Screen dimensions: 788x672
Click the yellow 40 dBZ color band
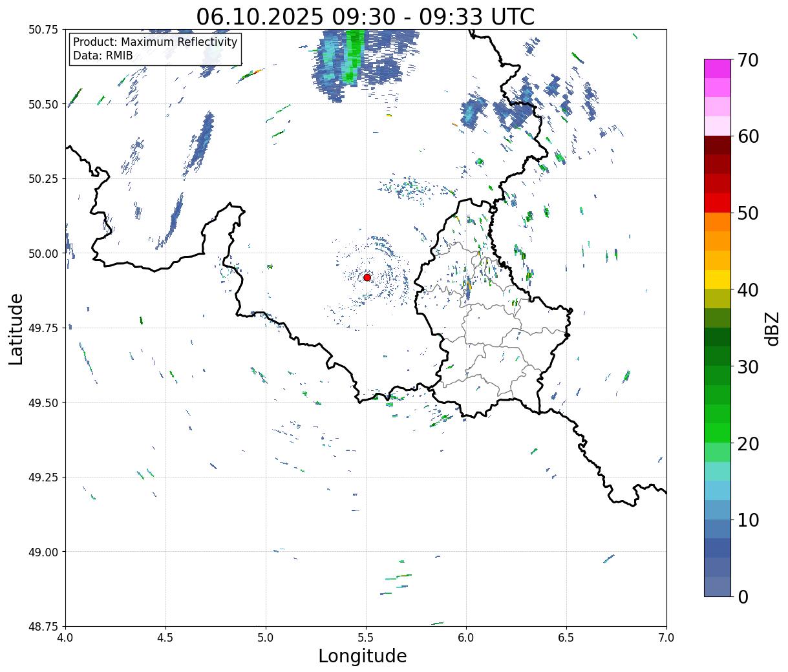(x=717, y=279)
